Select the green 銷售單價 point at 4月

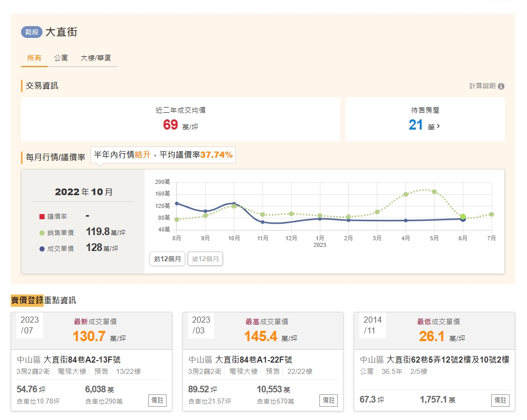coord(406,195)
